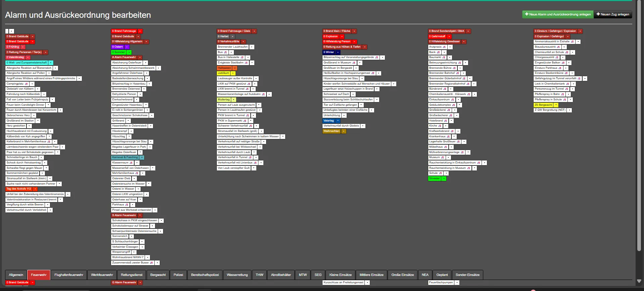The image size is (644, 291).
Task: Select the Wasserrettung tab
Action: tap(237, 275)
